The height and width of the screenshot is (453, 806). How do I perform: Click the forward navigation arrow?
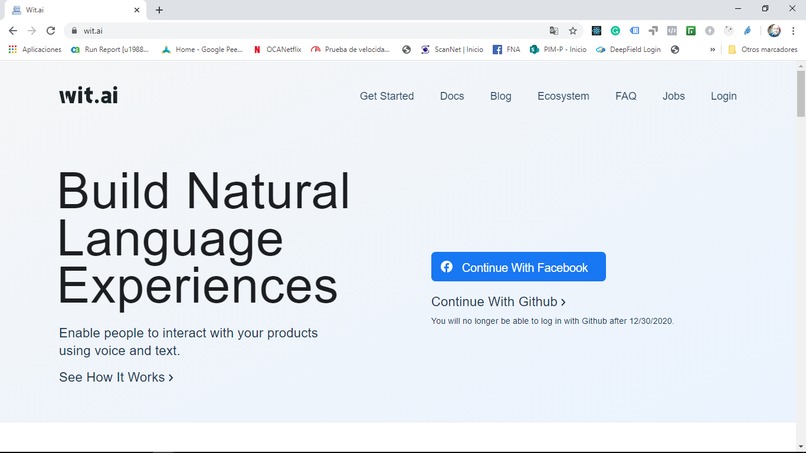[32, 31]
